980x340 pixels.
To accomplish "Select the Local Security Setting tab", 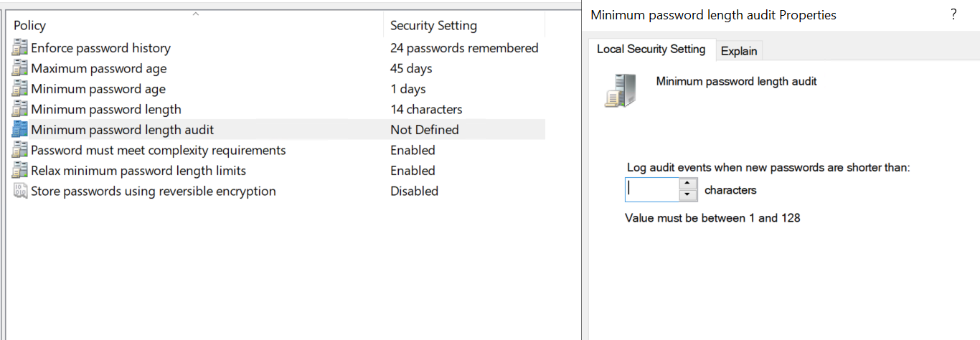I will click(651, 49).
